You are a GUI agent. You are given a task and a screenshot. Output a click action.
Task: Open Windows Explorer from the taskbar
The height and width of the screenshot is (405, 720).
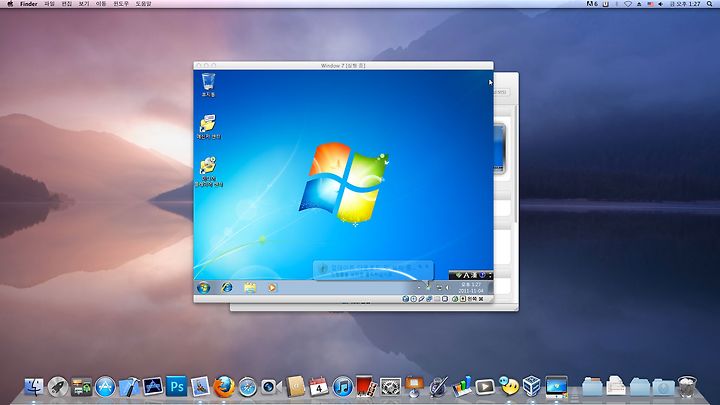click(x=250, y=287)
